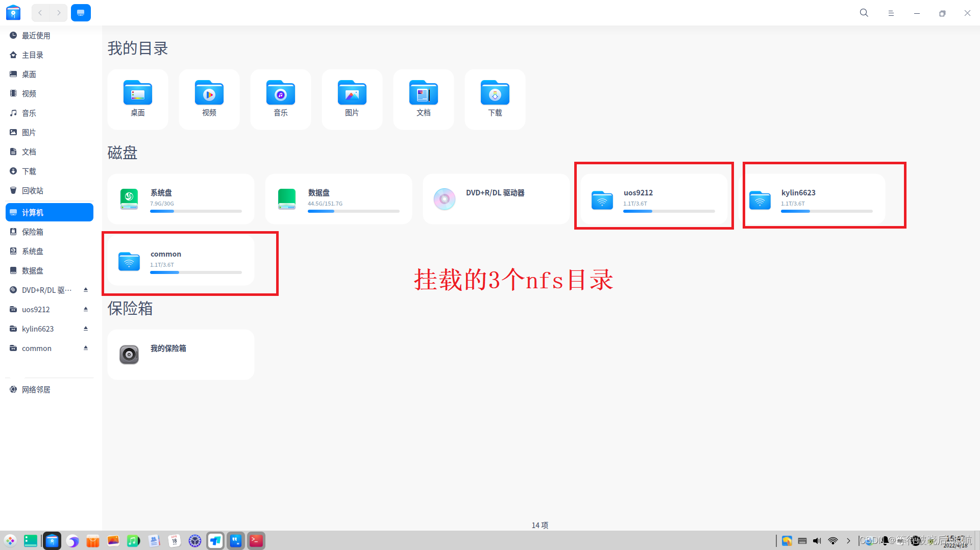Open the 回收站 recycle bin
This screenshot has height=550, width=980.
[34, 190]
